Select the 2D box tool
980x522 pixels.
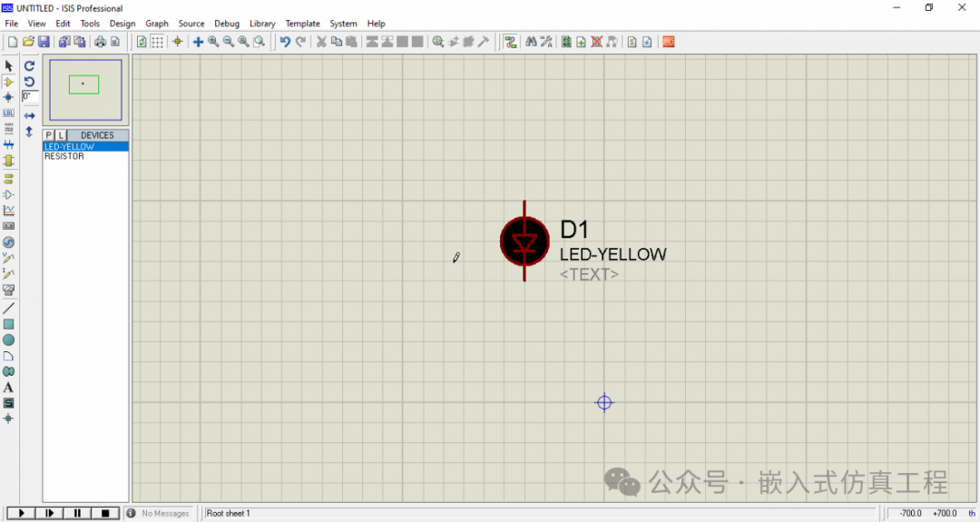point(9,324)
